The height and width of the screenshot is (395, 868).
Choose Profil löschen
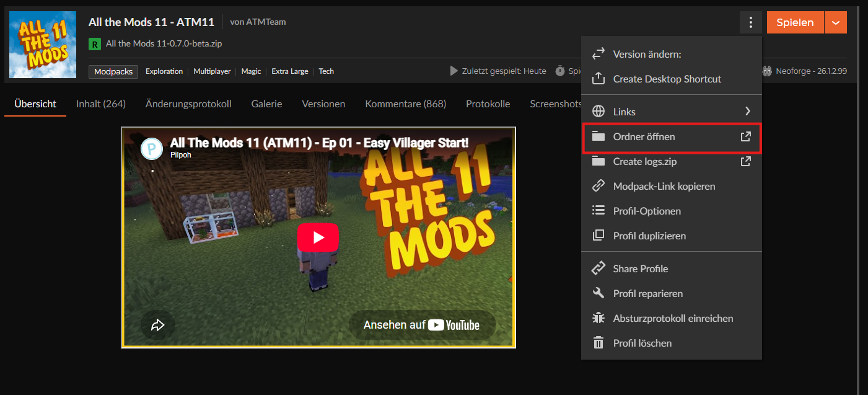click(x=672, y=343)
